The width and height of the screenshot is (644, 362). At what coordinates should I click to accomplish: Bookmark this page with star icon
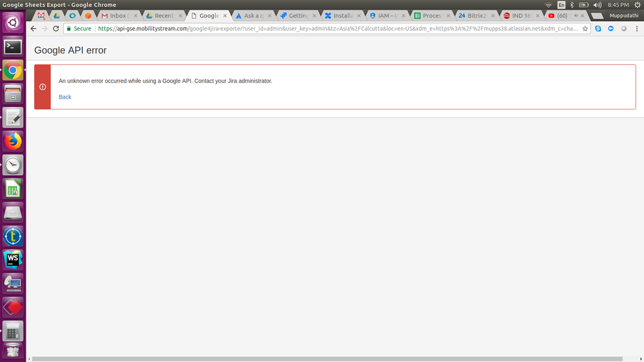tap(585, 28)
